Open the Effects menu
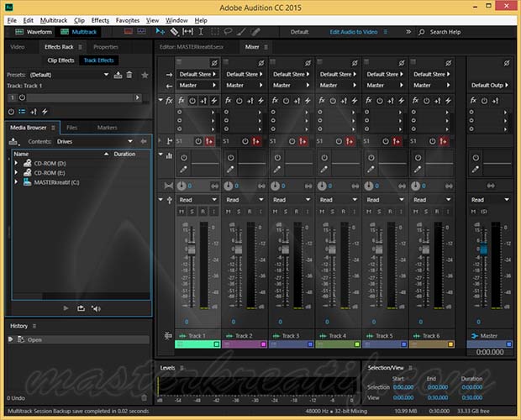Image resolution: width=521 pixels, height=420 pixels. click(x=100, y=19)
